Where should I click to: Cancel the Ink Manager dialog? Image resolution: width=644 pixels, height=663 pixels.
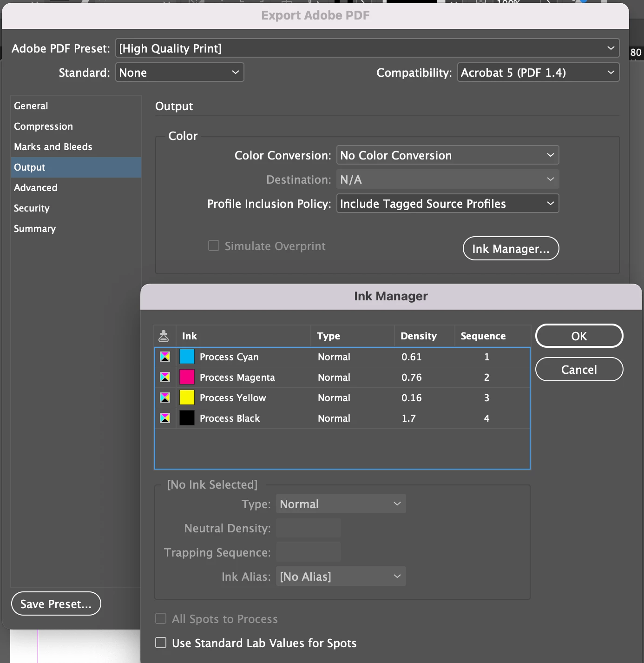[579, 369]
